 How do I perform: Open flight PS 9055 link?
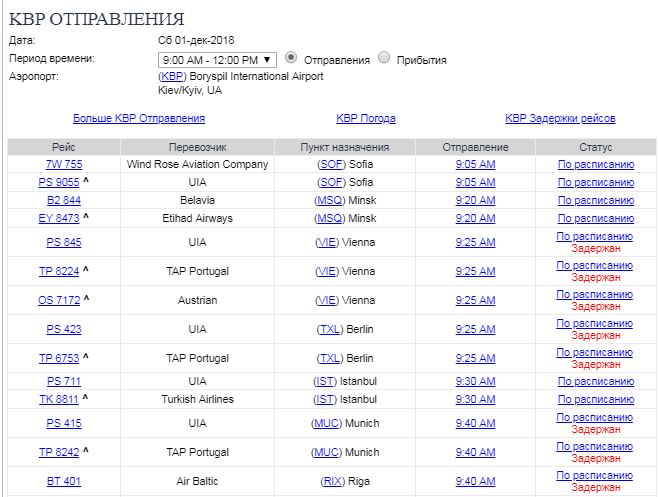pos(58,182)
